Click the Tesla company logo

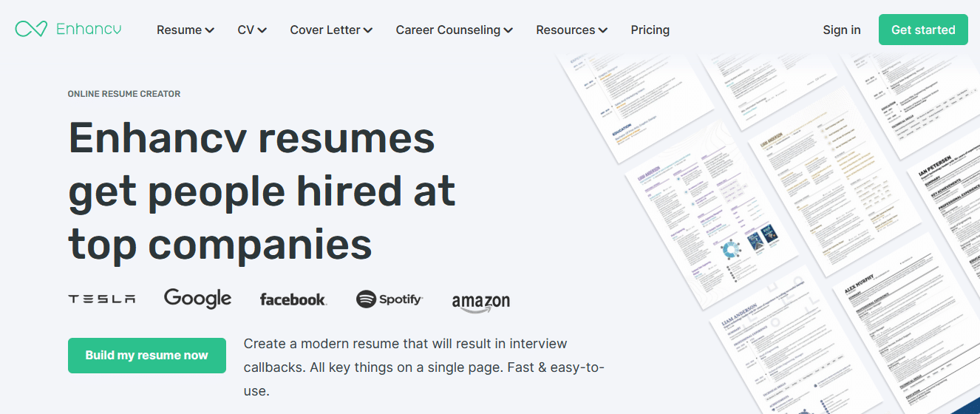[102, 299]
